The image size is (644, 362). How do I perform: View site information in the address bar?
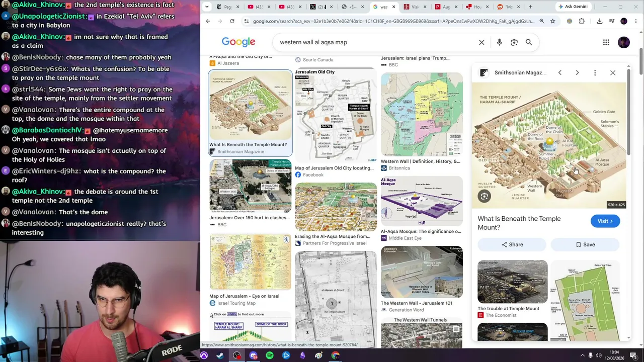pos(247,21)
